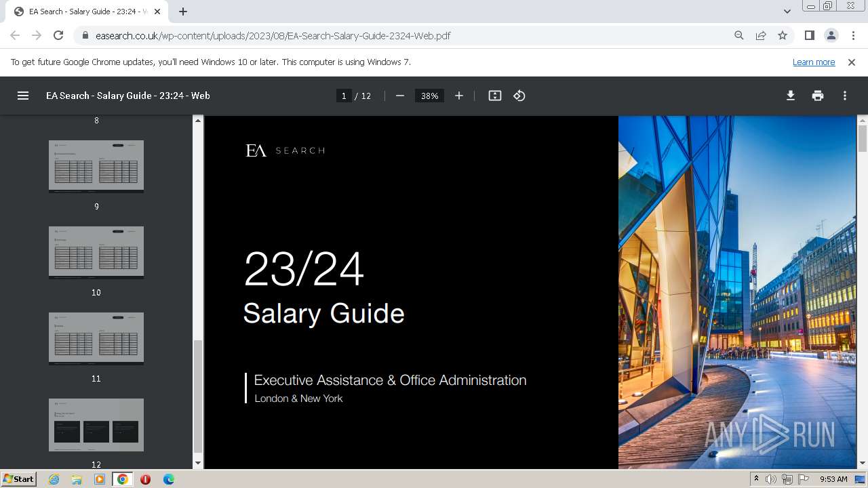Open page 10 thumbnail

click(x=96, y=253)
